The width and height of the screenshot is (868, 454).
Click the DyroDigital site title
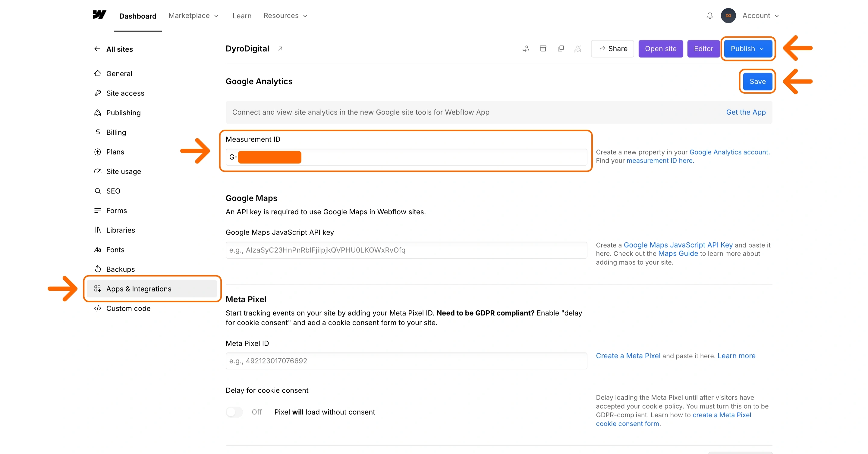(x=247, y=48)
